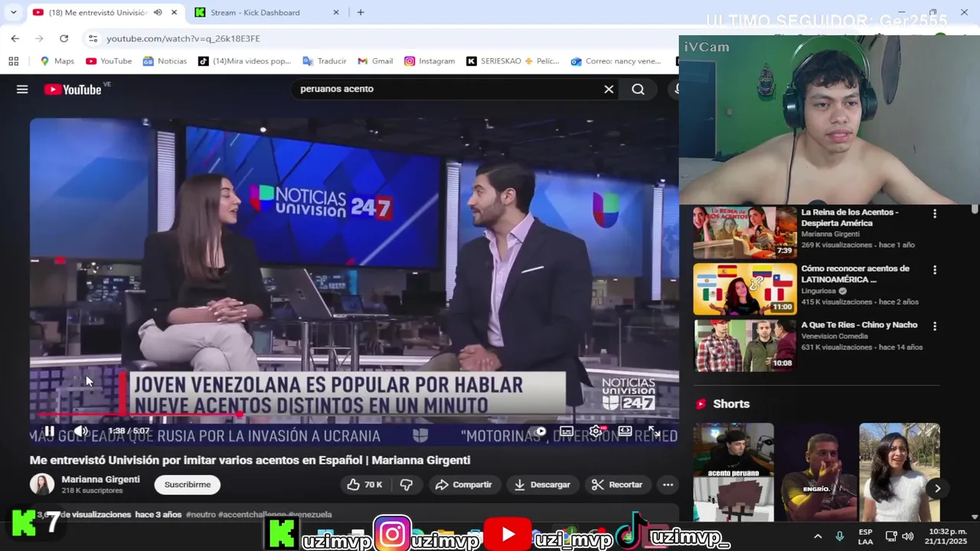Dislike the video with thumbs-down
Image resolution: width=980 pixels, height=551 pixels.
click(x=407, y=484)
